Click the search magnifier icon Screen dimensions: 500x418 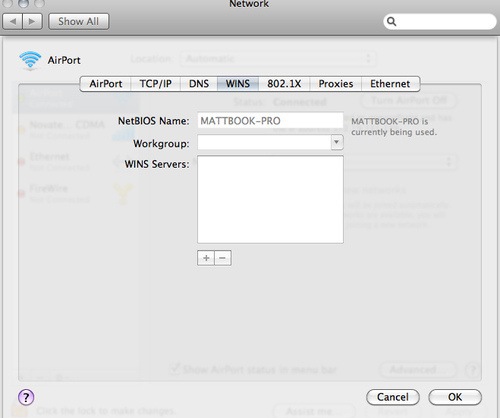(x=392, y=22)
